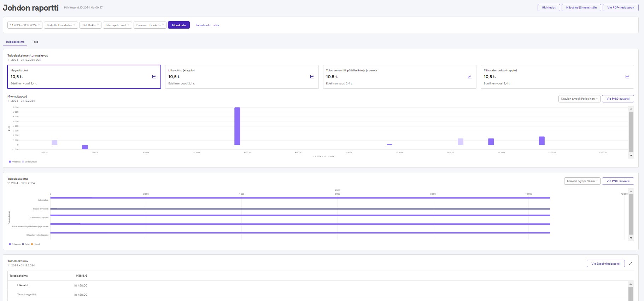This screenshot has height=301, width=644.
Task: Click Liikevaihto row in Tuloslaskelma table
Action: [x=318, y=285]
